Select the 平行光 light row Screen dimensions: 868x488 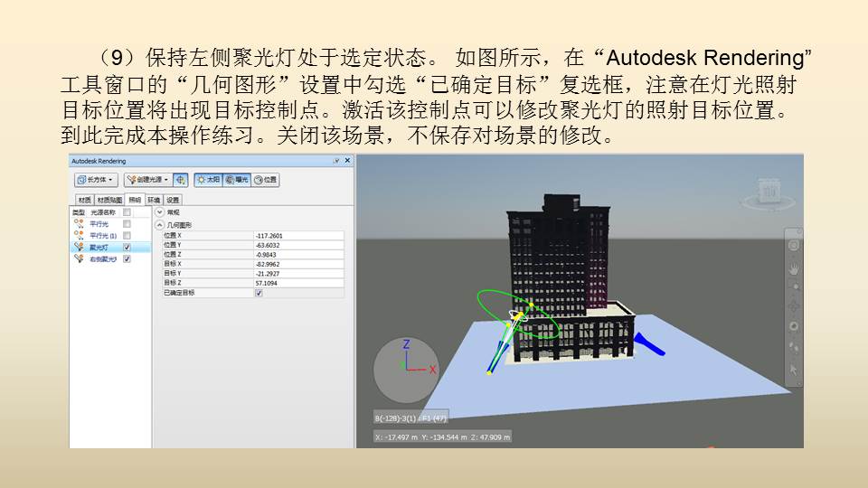pos(110,224)
